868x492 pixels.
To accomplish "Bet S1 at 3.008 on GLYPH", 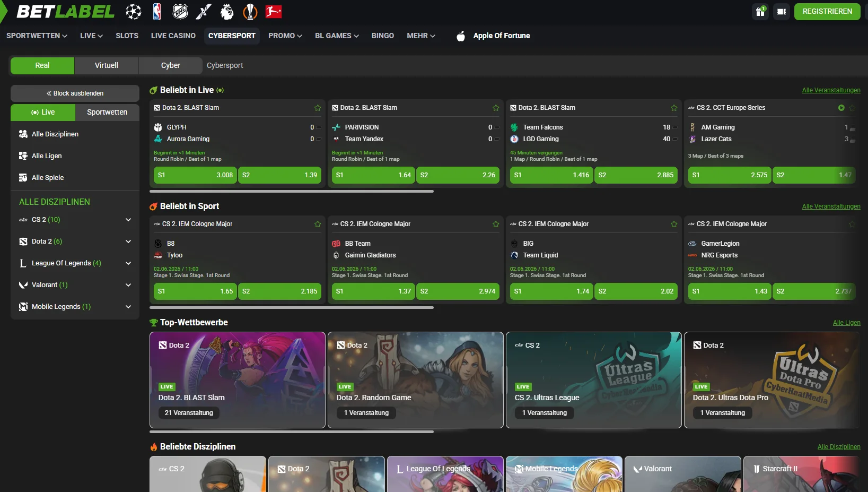I will click(195, 175).
